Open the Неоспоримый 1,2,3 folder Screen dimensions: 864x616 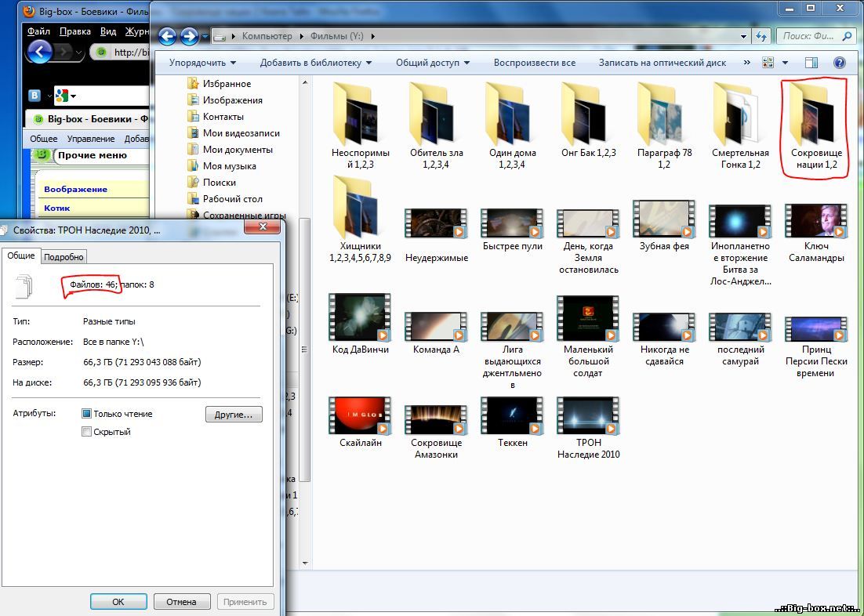[x=361, y=125]
